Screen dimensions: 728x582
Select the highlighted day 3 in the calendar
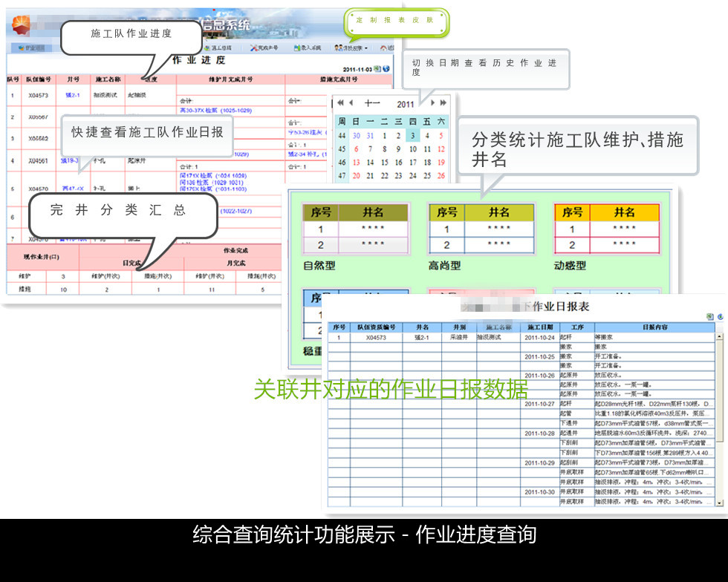click(412, 136)
